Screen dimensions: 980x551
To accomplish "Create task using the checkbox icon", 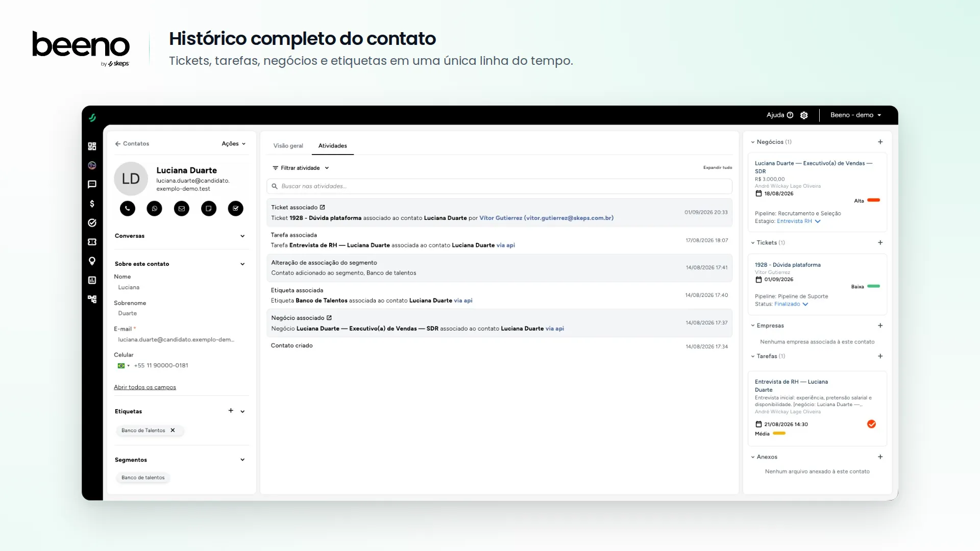I will pyautogui.click(x=235, y=208).
